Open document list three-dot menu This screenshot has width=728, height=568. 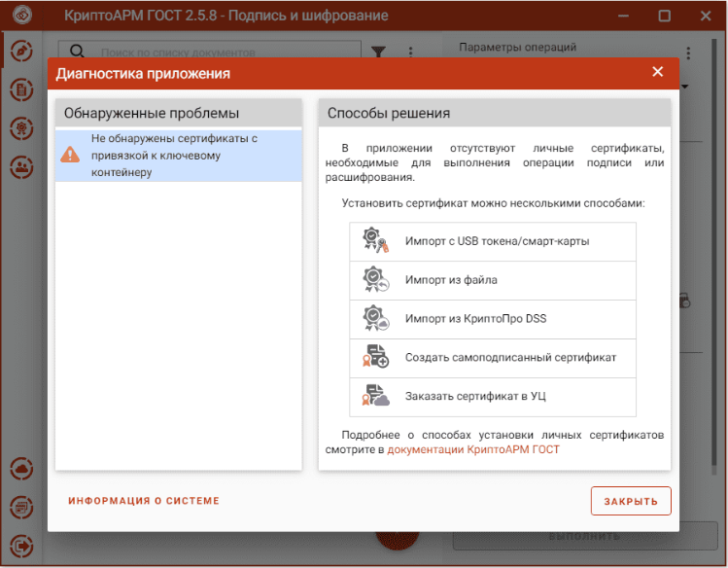click(410, 52)
